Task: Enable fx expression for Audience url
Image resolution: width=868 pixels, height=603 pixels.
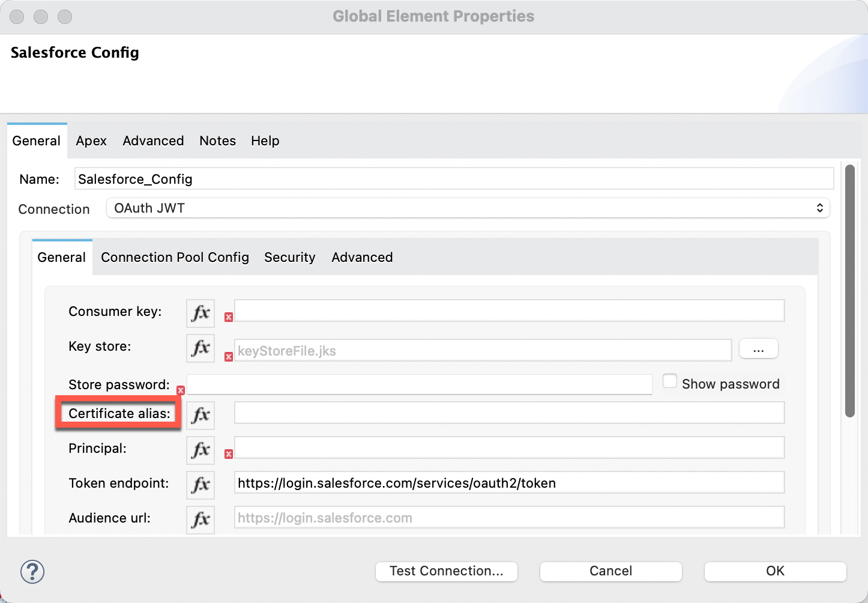Action: (200, 520)
